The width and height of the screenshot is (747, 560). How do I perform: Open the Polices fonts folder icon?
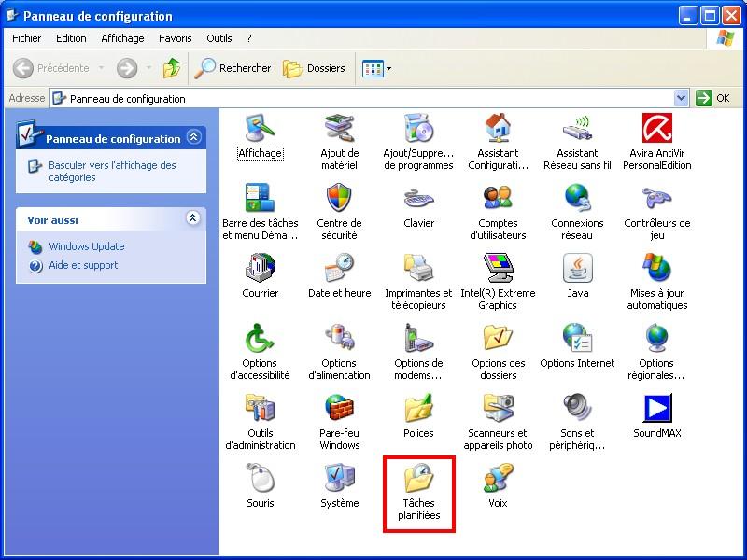tap(418, 408)
